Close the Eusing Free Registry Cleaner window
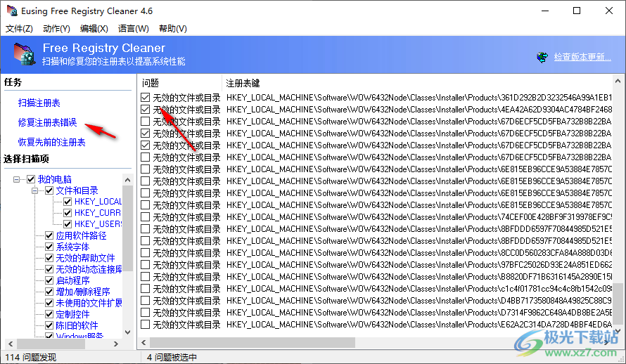 [609, 11]
